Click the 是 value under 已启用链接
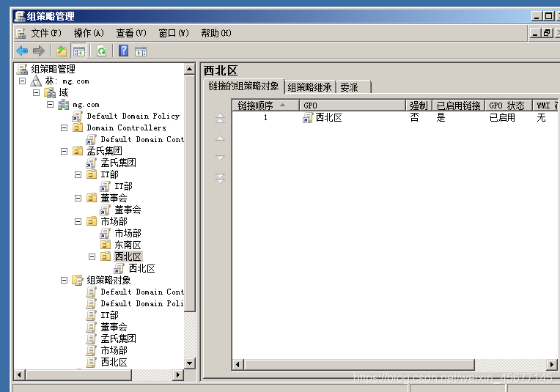The width and height of the screenshot is (560, 392). click(x=441, y=117)
